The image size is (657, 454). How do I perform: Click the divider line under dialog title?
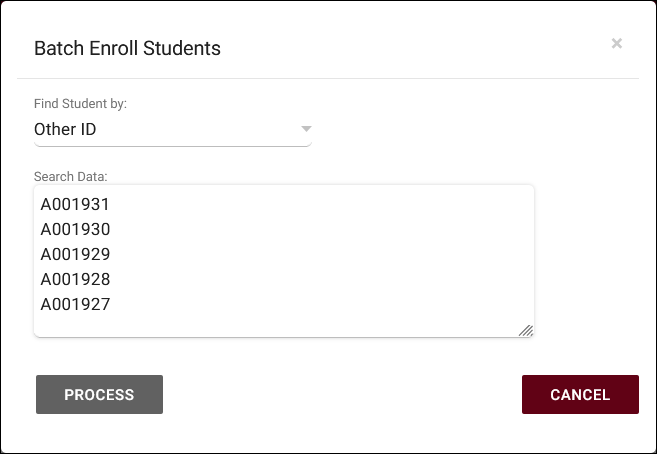click(x=328, y=78)
